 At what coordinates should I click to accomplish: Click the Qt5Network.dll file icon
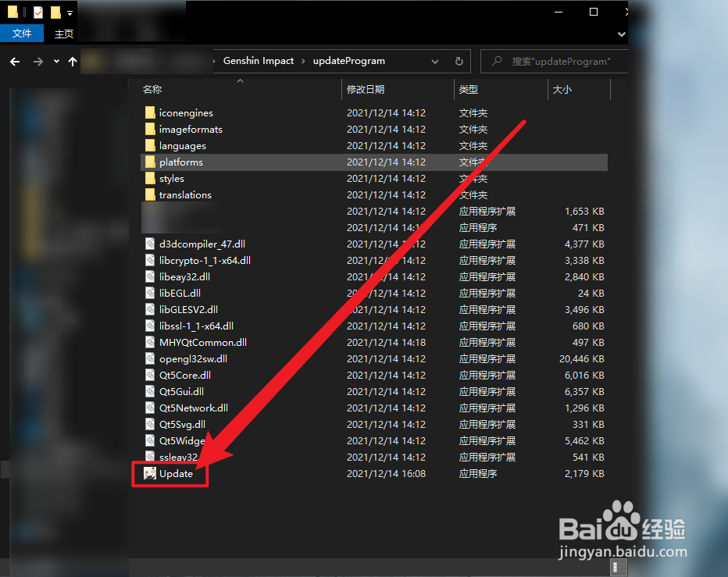pyautogui.click(x=150, y=408)
